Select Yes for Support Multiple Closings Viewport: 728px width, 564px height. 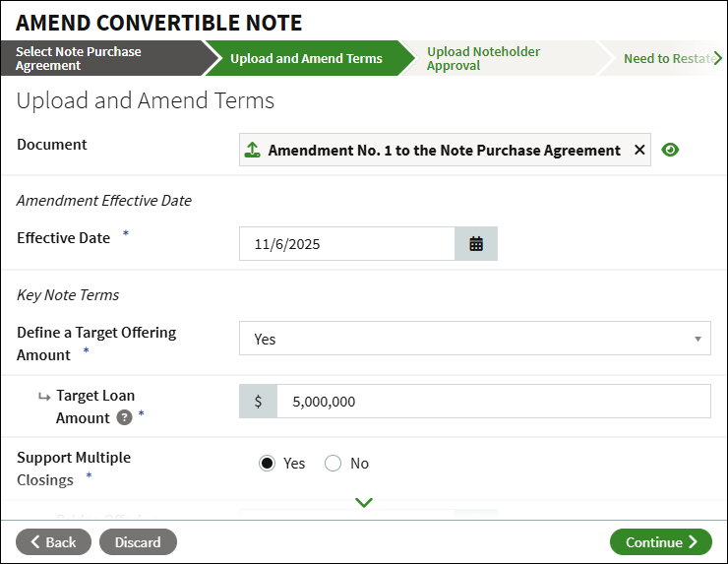coord(267,464)
